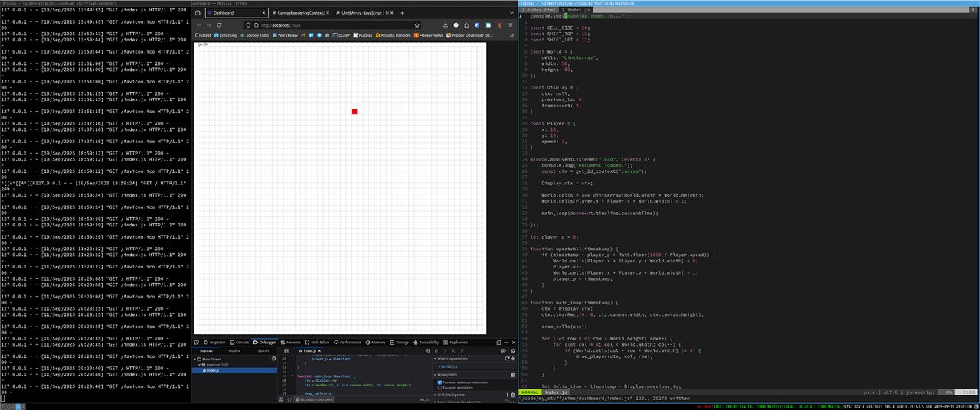Open Firefox downloads panel icon

tap(446, 25)
